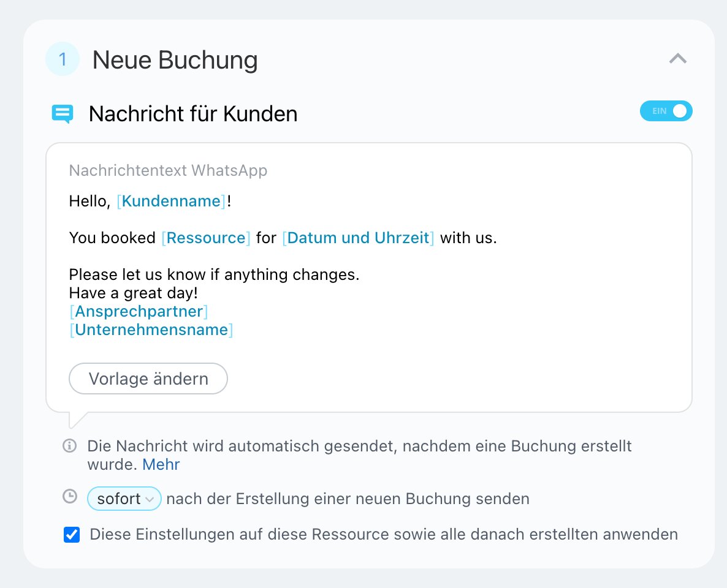Click the Nachrichtentext WhatsApp label
This screenshot has width=727, height=588.
(x=168, y=170)
